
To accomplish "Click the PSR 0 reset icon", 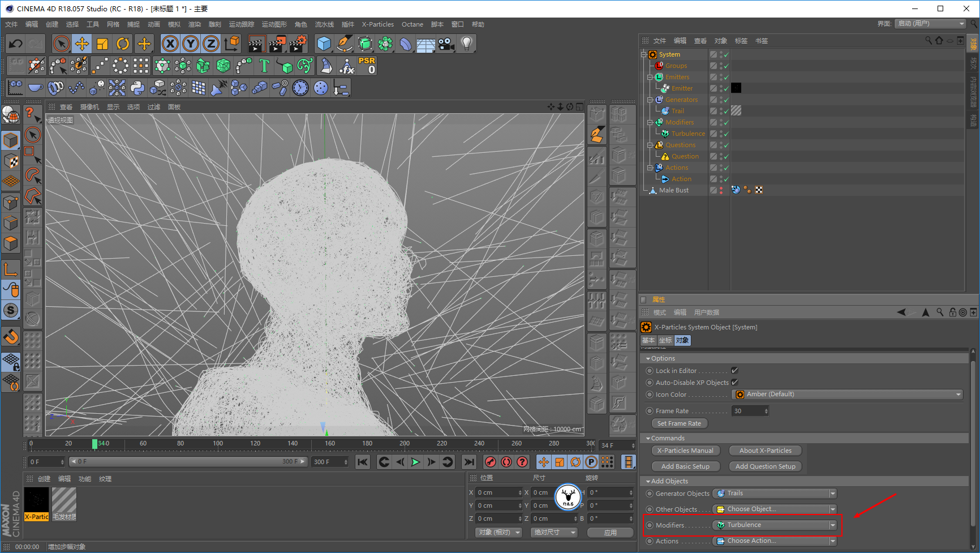I will click(x=367, y=66).
